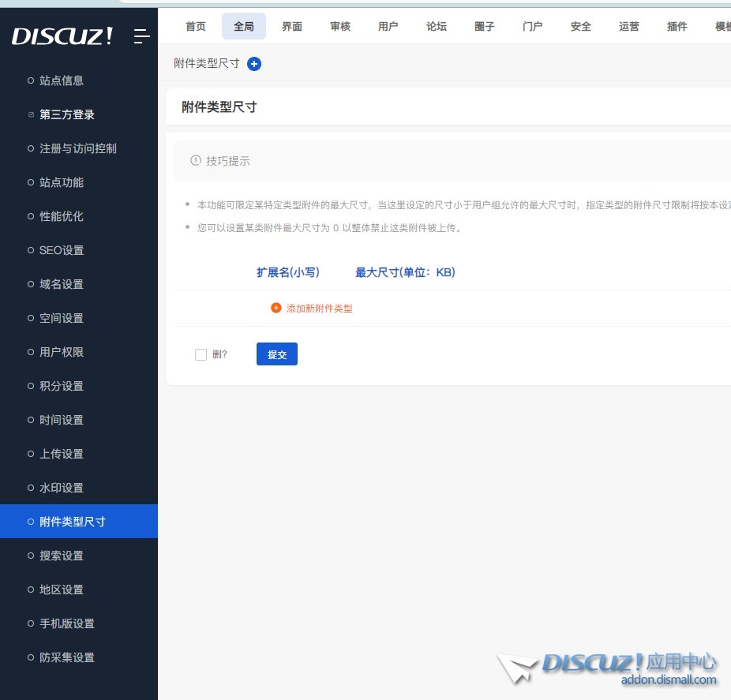Click blue plus icon beside 附件类型尺寸 breadcrumb
Viewport: 731px width, 700px height.
click(x=254, y=64)
